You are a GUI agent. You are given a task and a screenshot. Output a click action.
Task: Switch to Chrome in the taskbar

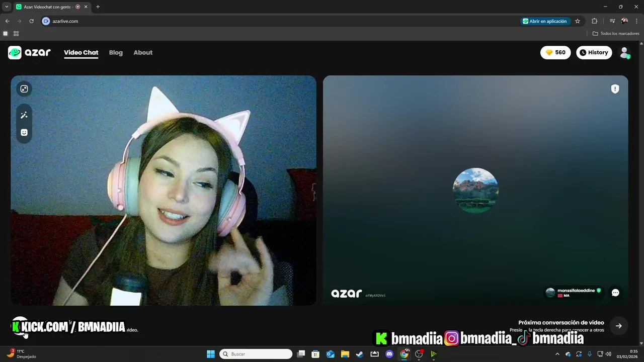(404, 354)
